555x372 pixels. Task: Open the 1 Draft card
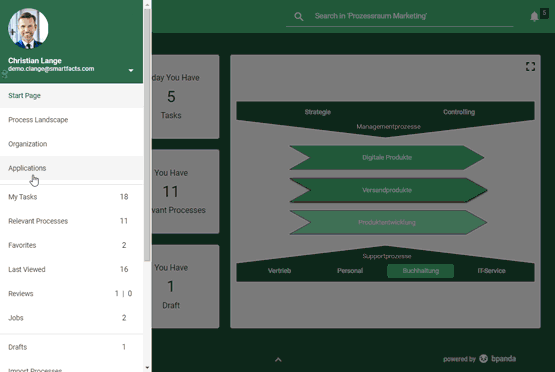pyautogui.click(x=185, y=286)
